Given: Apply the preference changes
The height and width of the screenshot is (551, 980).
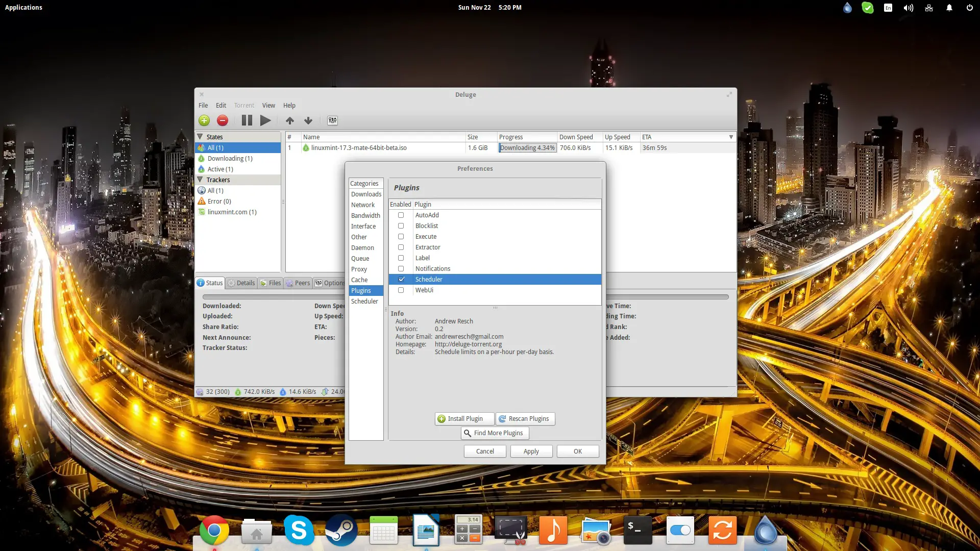Looking at the screenshot, I should point(531,451).
